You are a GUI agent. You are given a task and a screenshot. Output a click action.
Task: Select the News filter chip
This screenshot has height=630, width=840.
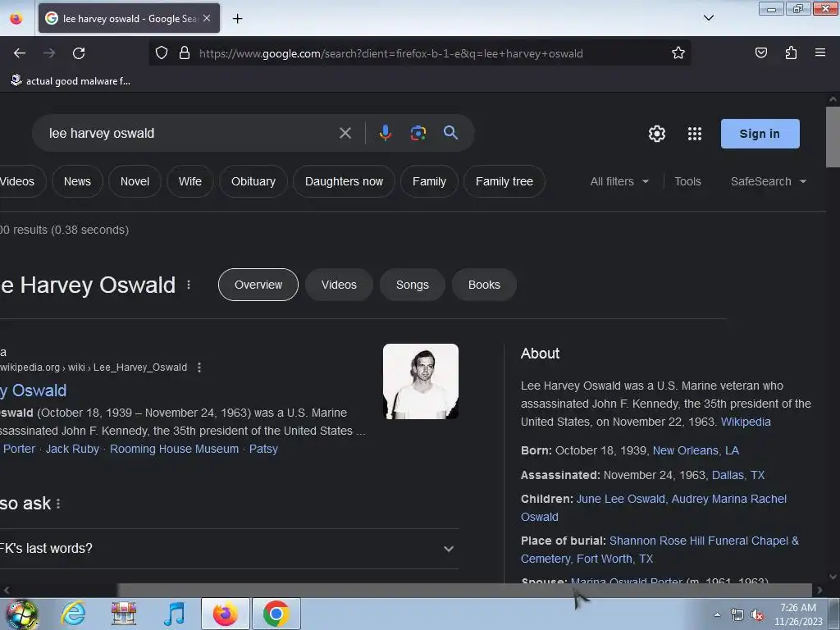[77, 181]
